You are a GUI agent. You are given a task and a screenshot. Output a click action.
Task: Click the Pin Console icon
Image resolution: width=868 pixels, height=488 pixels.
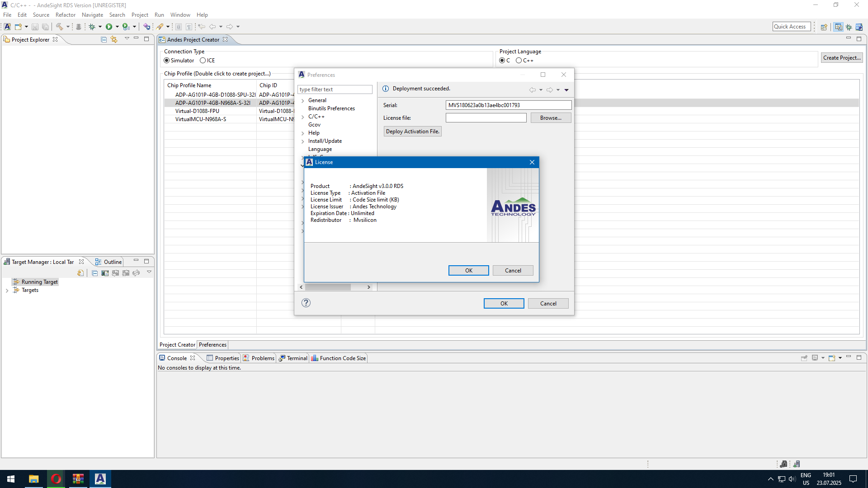pyautogui.click(x=804, y=358)
